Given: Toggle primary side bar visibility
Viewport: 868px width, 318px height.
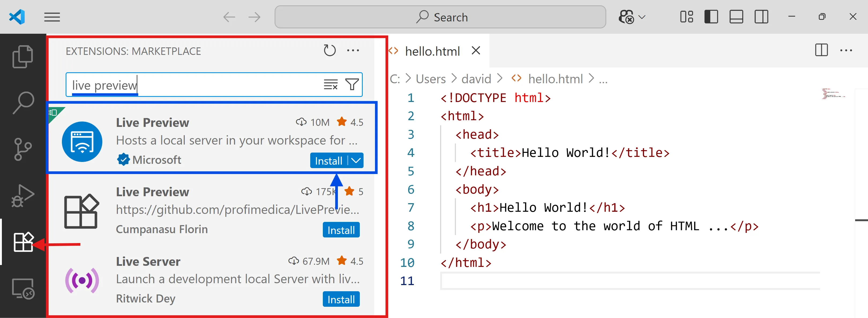Looking at the screenshot, I should click(x=711, y=17).
